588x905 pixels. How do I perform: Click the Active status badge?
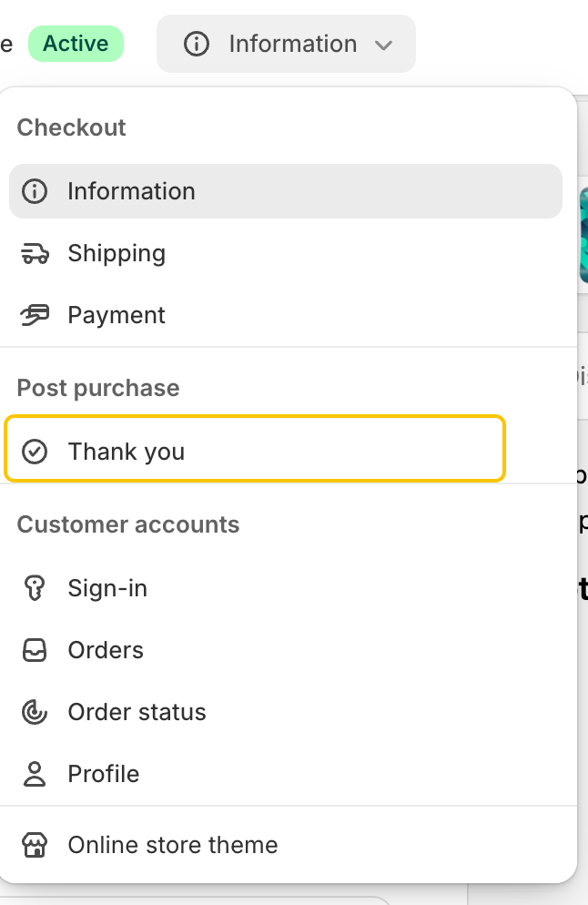pos(76,44)
